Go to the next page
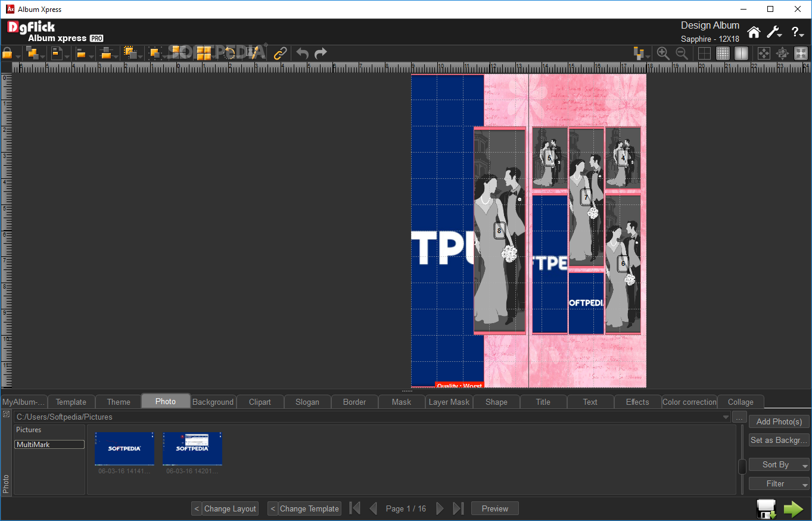The width and height of the screenshot is (812, 521). pos(440,508)
